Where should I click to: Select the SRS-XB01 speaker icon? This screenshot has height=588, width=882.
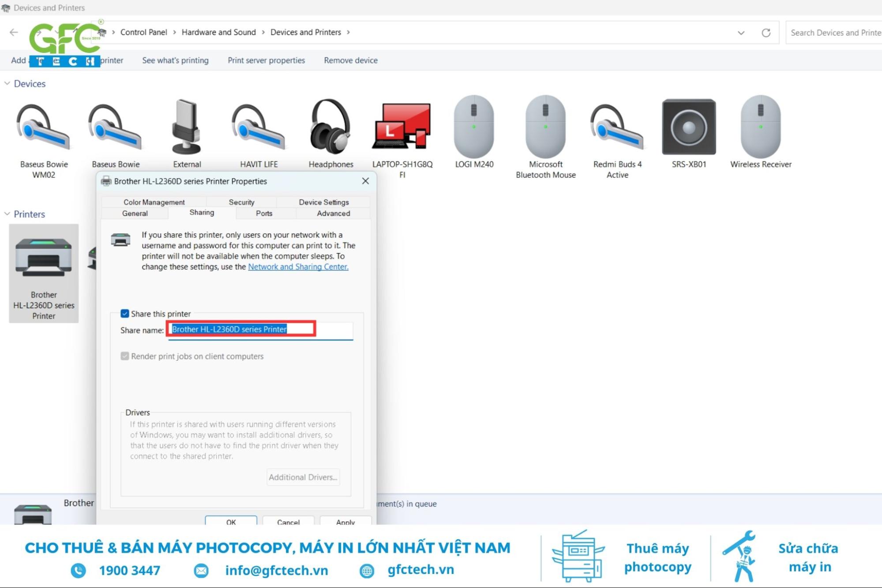(x=689, y=127)
